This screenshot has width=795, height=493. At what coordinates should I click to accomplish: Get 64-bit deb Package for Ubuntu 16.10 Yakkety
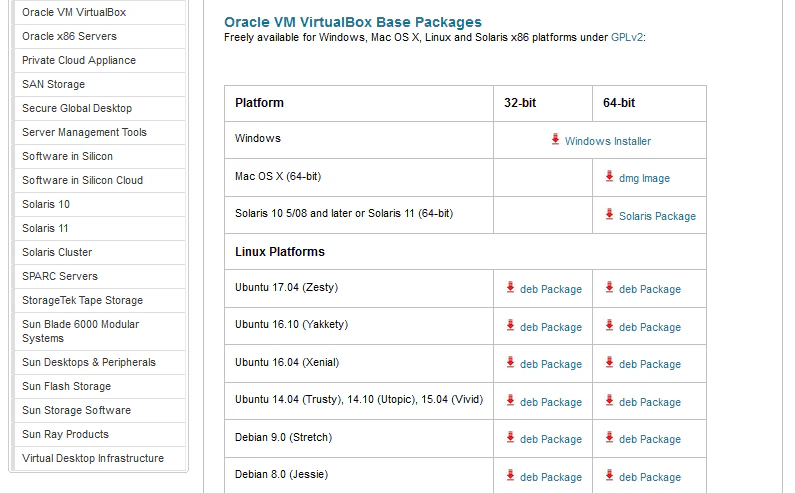[x=649, y=327]
